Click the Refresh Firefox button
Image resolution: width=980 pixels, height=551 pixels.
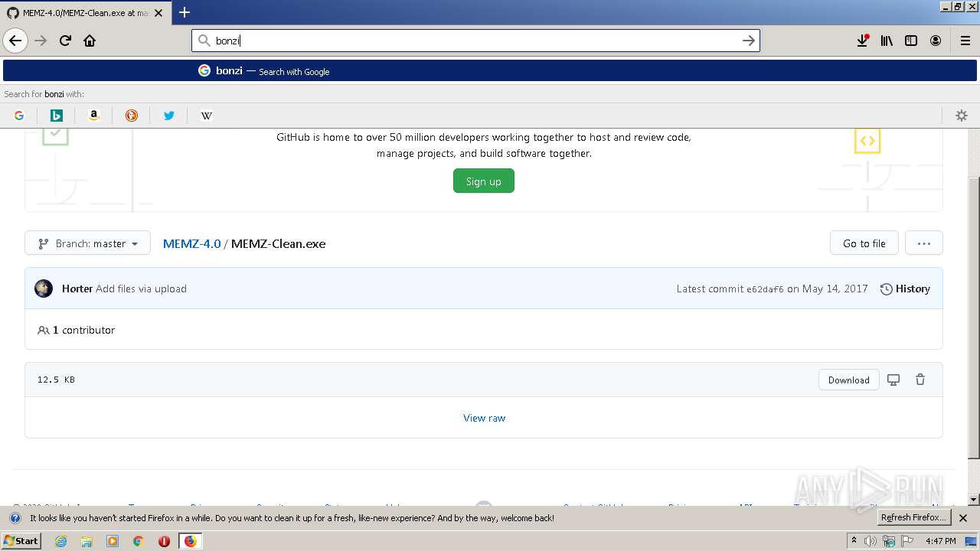tap(913, 517)
